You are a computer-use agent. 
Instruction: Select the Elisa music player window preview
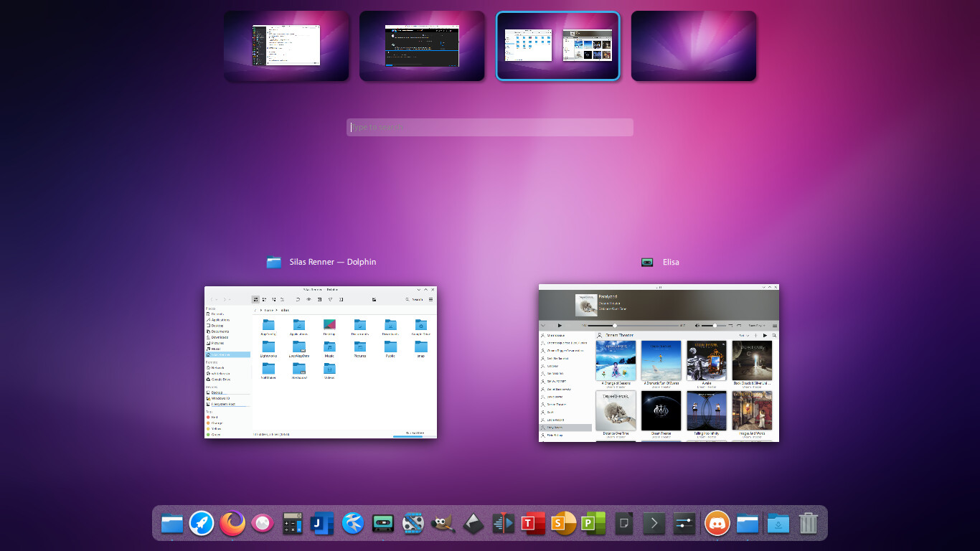tap(659, 363)
